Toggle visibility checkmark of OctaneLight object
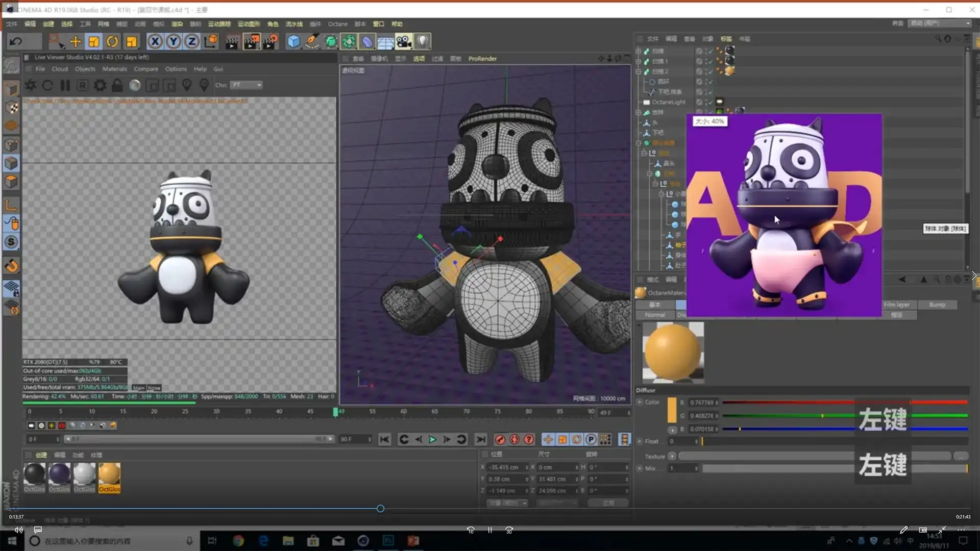980x551 pixels. coord(709,102)
